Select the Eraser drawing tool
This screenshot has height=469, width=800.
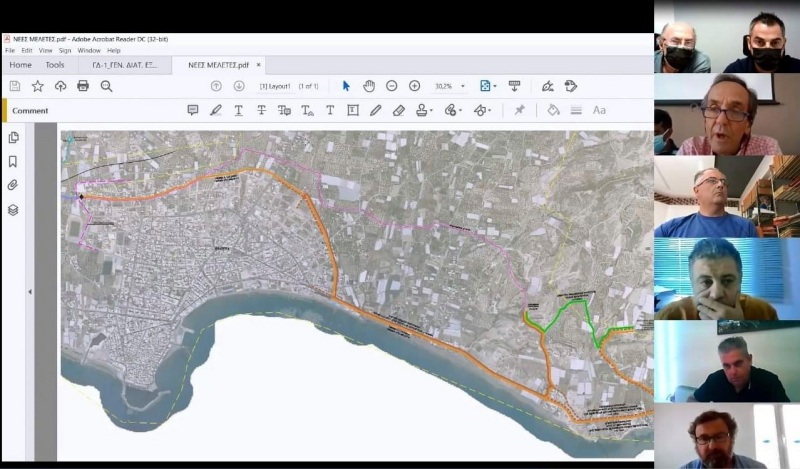(398, 110)
